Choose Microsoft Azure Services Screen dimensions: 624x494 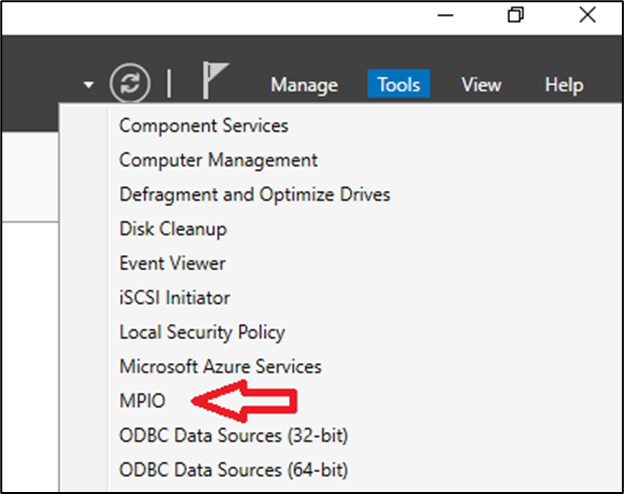(x=220, y=366)
